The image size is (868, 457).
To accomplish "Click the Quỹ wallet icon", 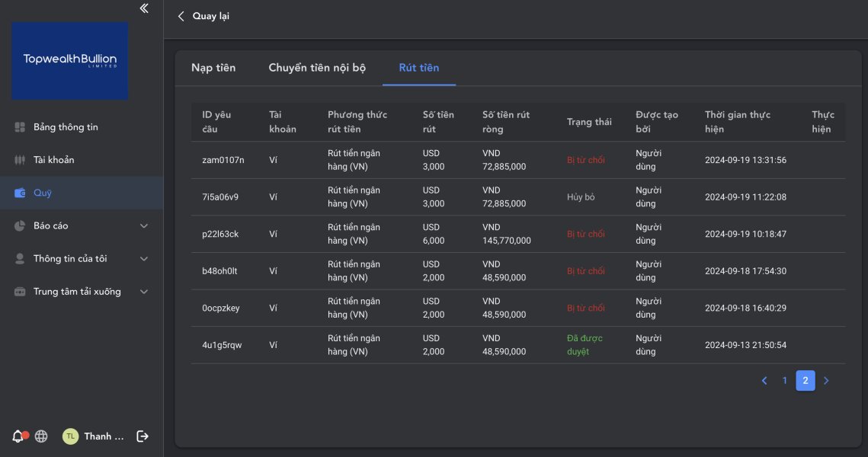I will pos(21,193).
